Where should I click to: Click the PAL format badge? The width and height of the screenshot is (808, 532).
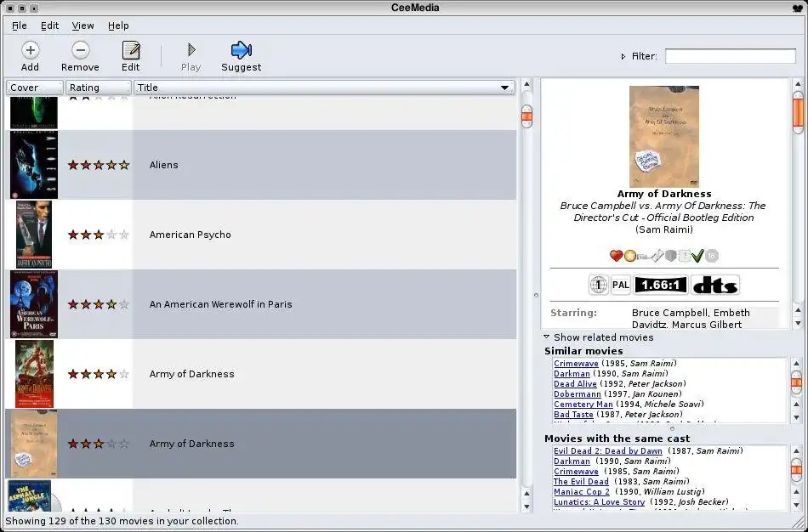(x=621, y=286)
